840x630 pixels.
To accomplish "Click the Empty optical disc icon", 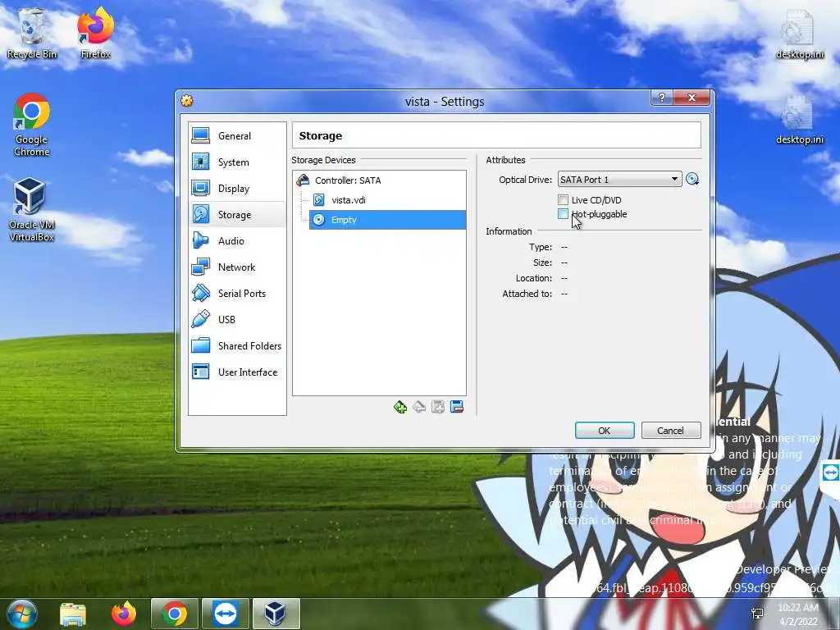I will 319,220.
